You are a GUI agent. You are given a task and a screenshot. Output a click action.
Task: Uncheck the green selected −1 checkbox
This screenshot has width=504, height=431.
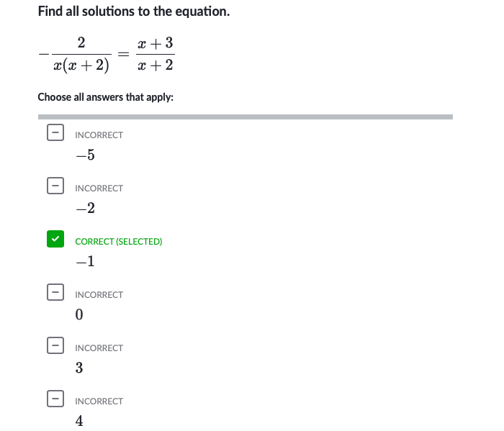pos(55,239)
